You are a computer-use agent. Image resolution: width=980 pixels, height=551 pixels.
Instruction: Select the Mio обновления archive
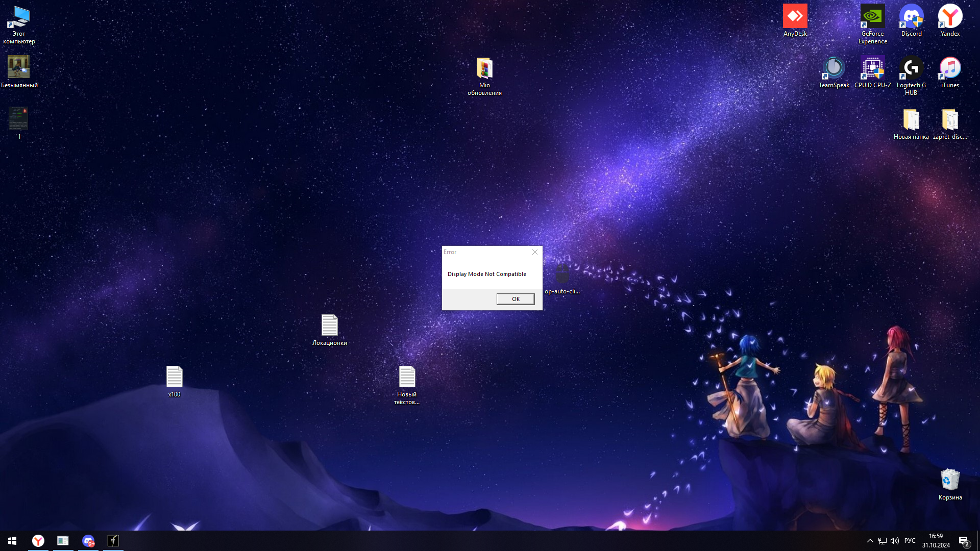pyautogui.click(x=484, y=68)
